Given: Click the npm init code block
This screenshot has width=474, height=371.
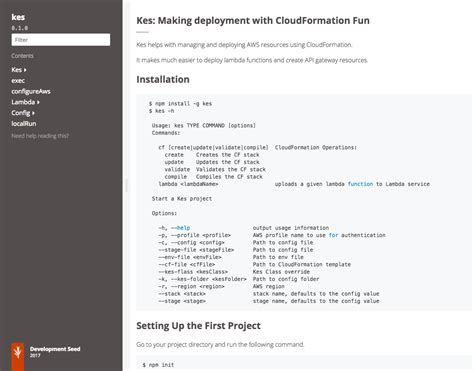Looking at the screenshot, I should tap(304, 363).
